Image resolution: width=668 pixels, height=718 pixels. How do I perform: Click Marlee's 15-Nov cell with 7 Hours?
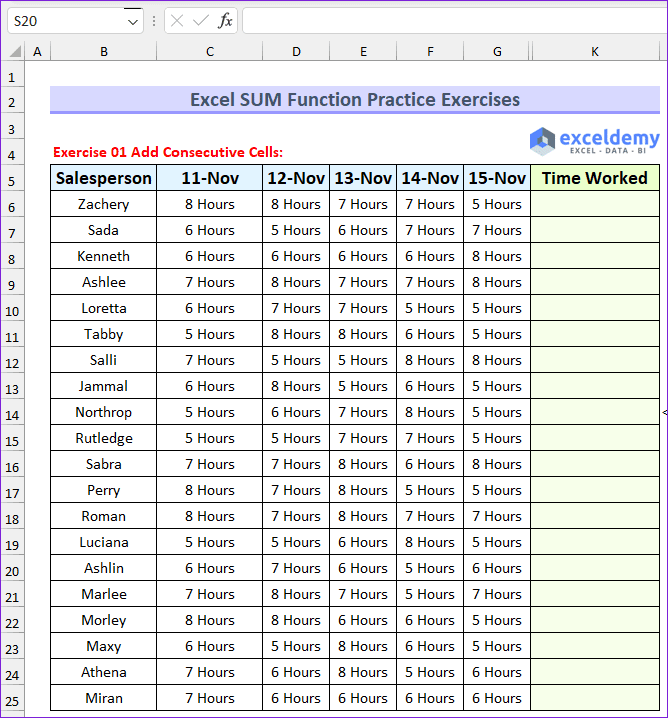click(x=497, y=594)
